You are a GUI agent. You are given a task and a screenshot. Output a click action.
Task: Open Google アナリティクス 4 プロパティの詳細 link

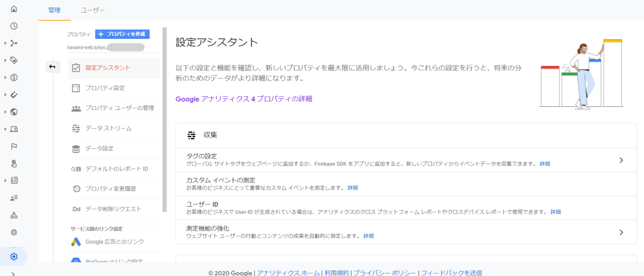point(244,99)
